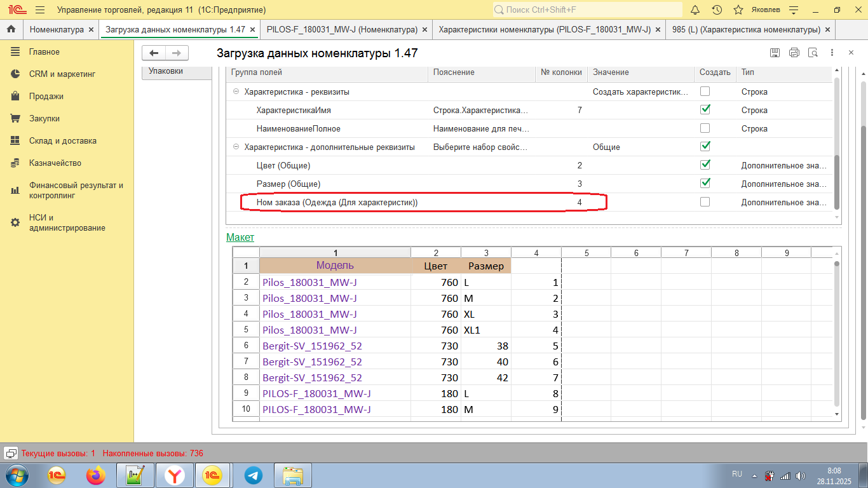Open the more-actions vertical dots menu
Image resolution: width=868 pixels, height=488 pixels.
click(x=832, y=53)
